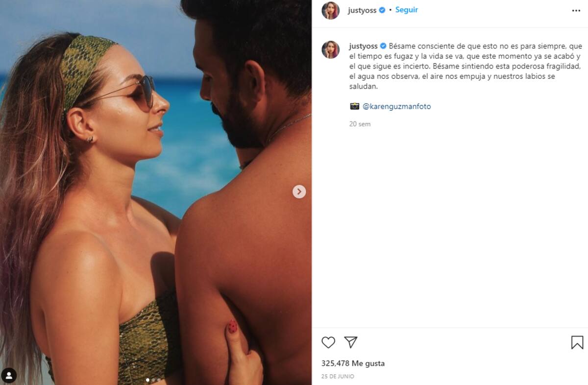Open the profile avatar next to the caption
This screenshot has height=385, width=588.
330,49
